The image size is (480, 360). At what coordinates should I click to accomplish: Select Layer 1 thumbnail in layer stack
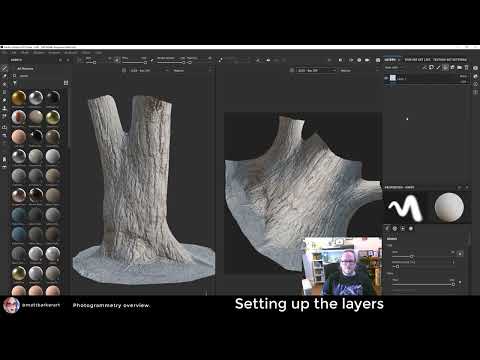click(393, 78)
